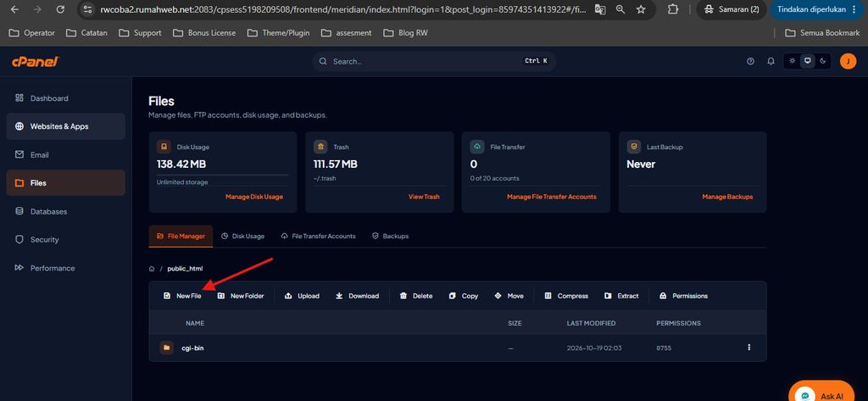Screen dimensions: 868x401
Task: Create a New Folder
Action: (x=241, y=296)
